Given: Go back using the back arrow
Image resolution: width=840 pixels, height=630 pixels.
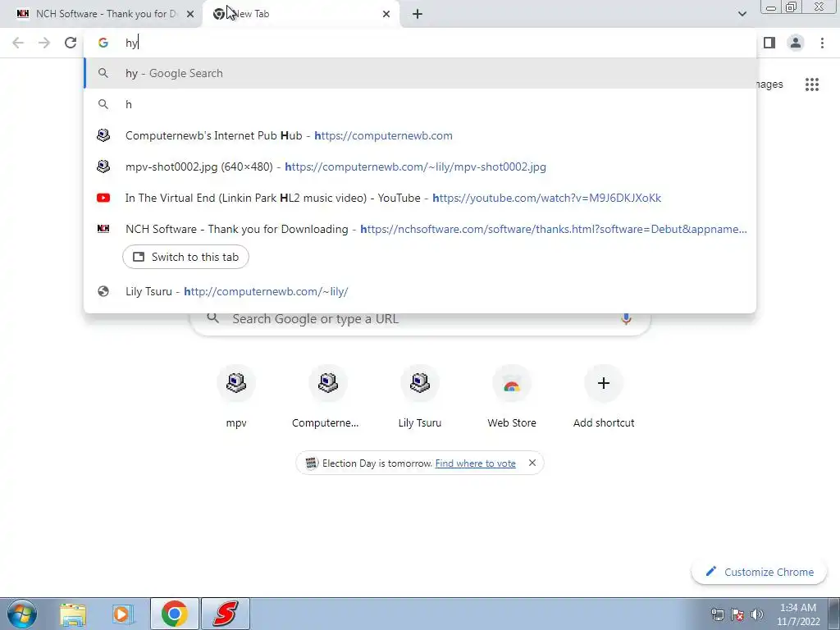Looking at the screenshot, I should point(18,43).
